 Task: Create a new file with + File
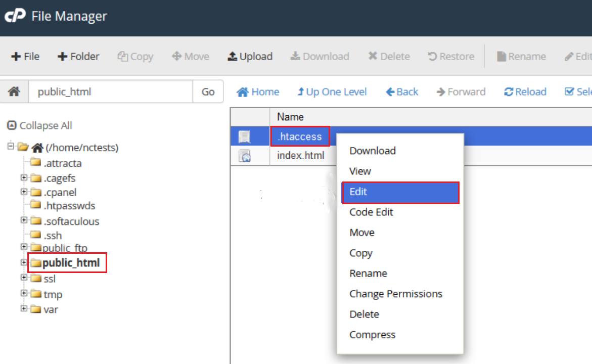pyautogui.click(x=25, y=56)
